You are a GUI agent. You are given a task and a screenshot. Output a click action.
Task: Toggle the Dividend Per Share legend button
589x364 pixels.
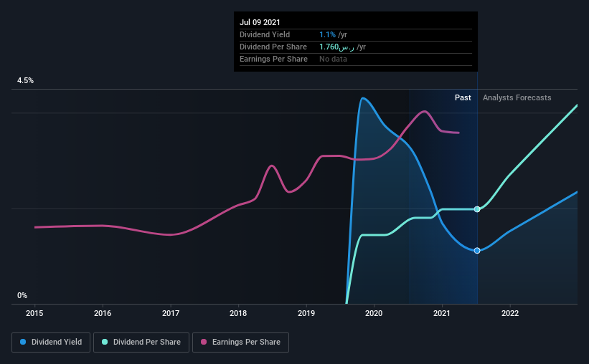point(141,343)
